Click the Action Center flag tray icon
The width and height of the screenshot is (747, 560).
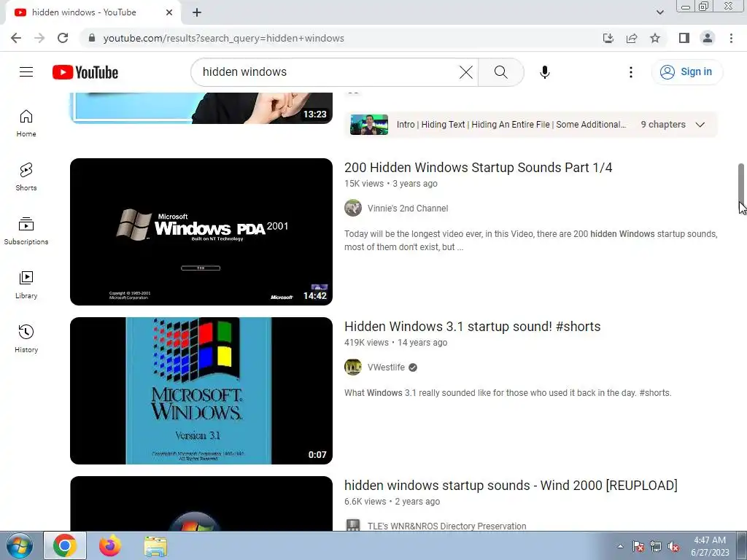(x=638, y=547)
